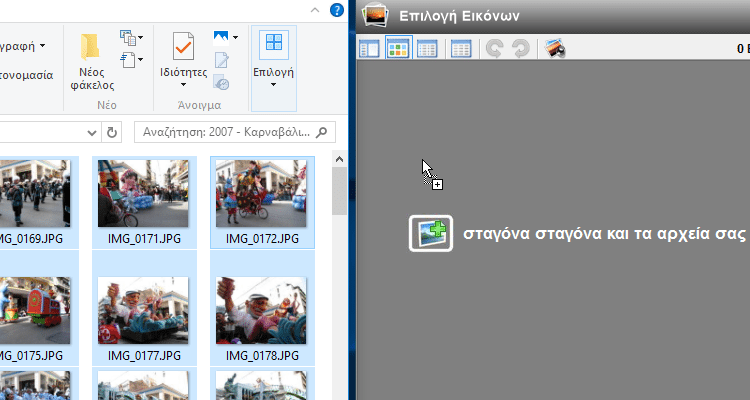Switch to thumbnails view in Επιλογή Εικόνων
The width and height of the screenshot is (750, 400).
[398, 48]
